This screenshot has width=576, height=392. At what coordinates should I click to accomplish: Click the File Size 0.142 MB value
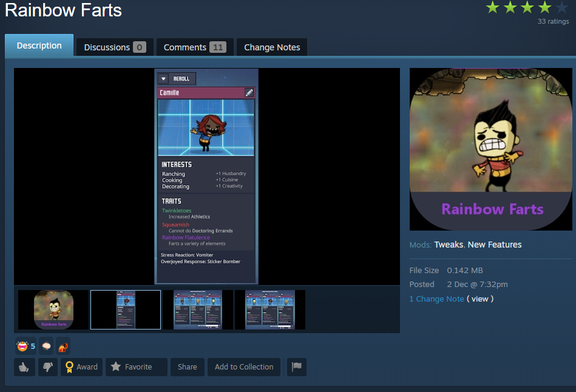point(465,271)
